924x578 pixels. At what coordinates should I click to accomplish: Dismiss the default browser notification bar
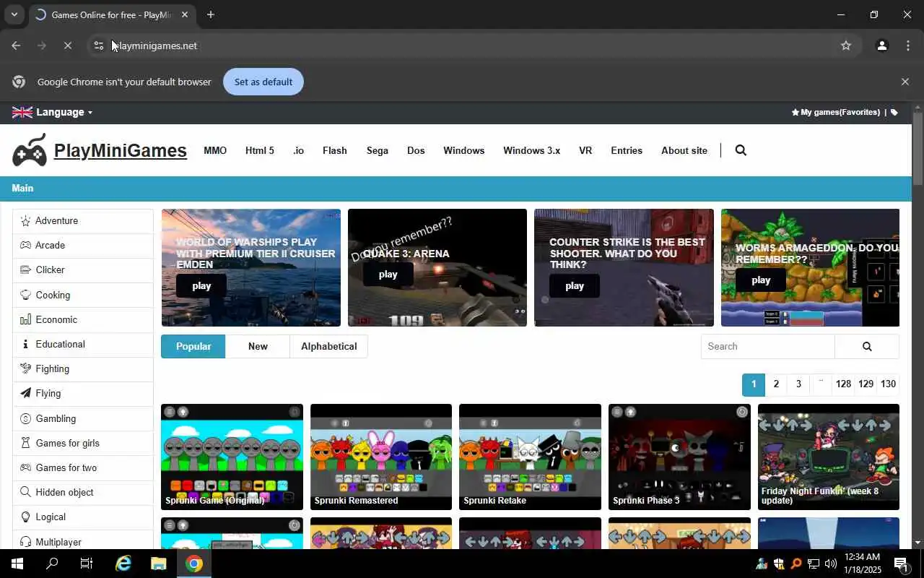tap(905, 82)
